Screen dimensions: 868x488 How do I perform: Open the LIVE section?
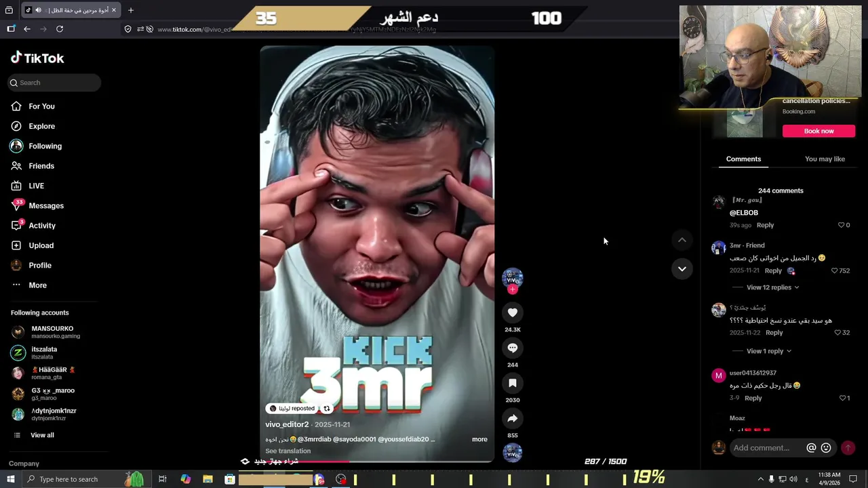tap(28, 186)
